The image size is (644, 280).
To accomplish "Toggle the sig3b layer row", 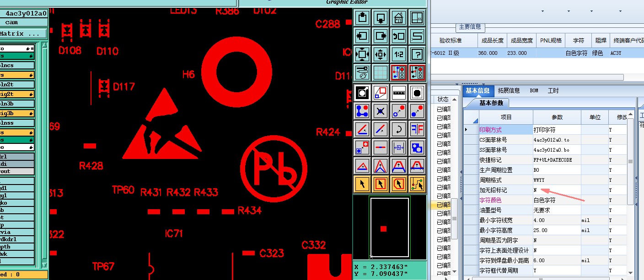I will coord(17,113).
